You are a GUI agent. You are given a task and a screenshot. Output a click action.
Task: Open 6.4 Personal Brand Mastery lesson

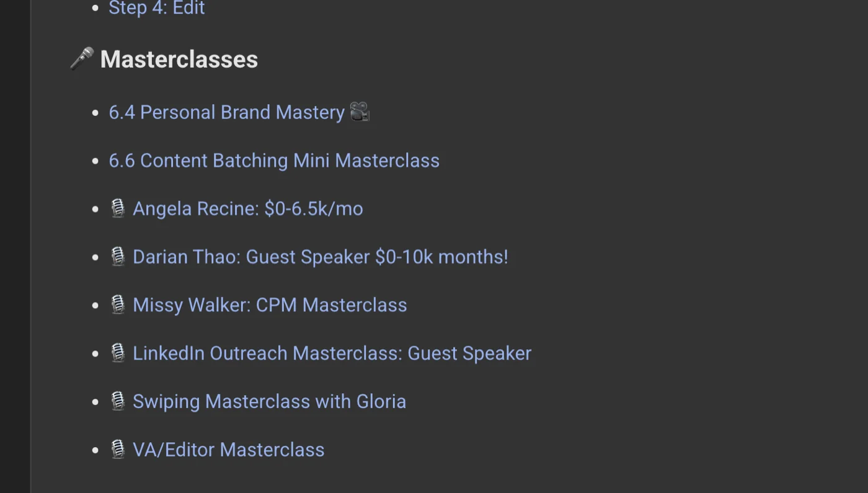coord(227,112)
